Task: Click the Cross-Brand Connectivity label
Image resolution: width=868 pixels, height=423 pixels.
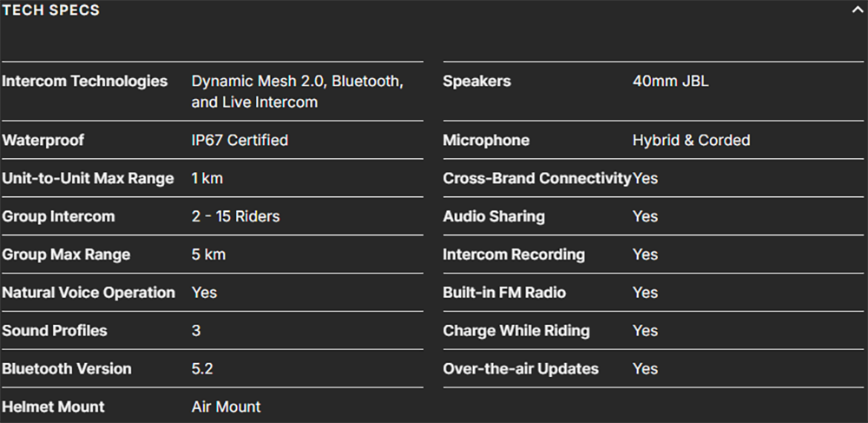Action: click(537, 178)
